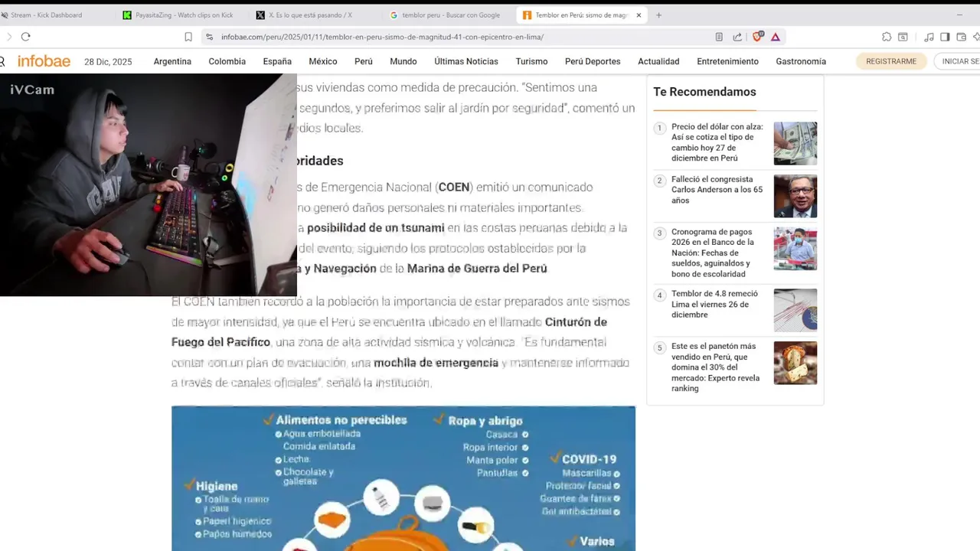980x551 pixels.
Task: Open Perú Deportes section
Action: pyautogui.click(x=593, y=61)
